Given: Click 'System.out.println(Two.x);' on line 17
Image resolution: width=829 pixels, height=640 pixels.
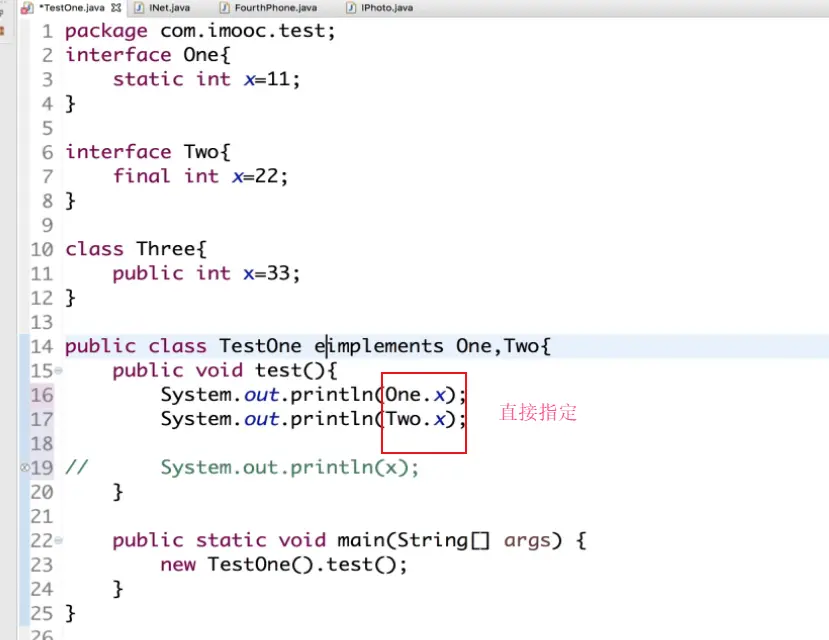Looking at the screenshot, I should click(314, 419).
